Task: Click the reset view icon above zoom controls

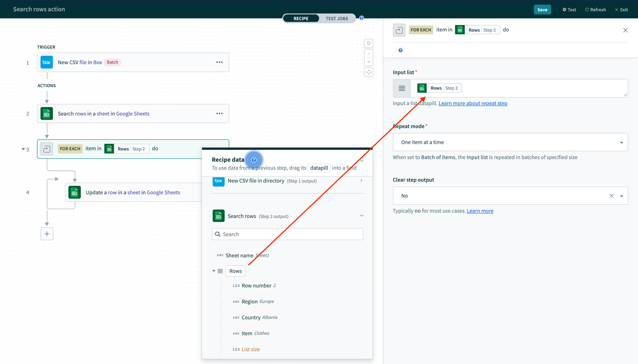Action: pos(368,43)
